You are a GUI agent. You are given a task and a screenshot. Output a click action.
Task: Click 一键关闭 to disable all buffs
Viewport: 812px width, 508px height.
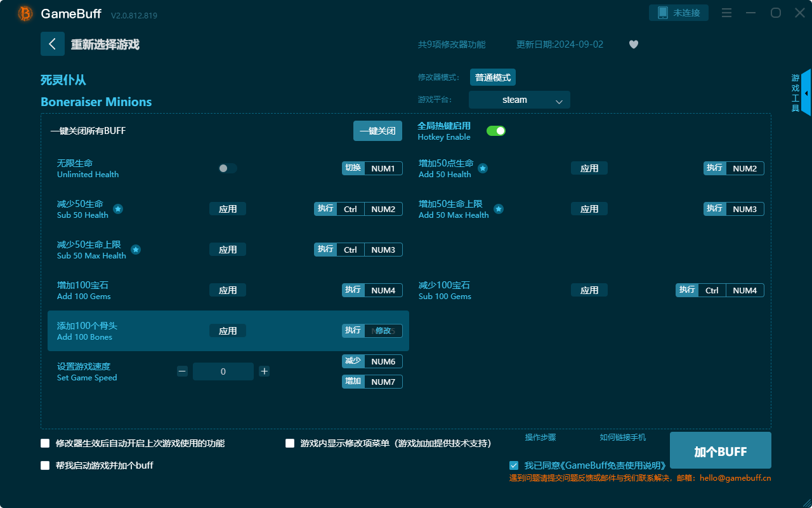point(377,130)
